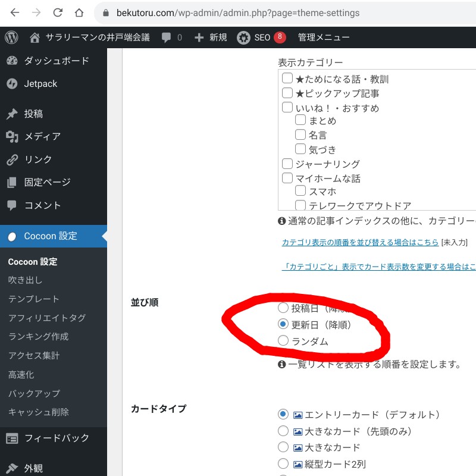Viewport: 476px width, 476px height.
Task: Click the browser back arrow
Action: point(14,12)
